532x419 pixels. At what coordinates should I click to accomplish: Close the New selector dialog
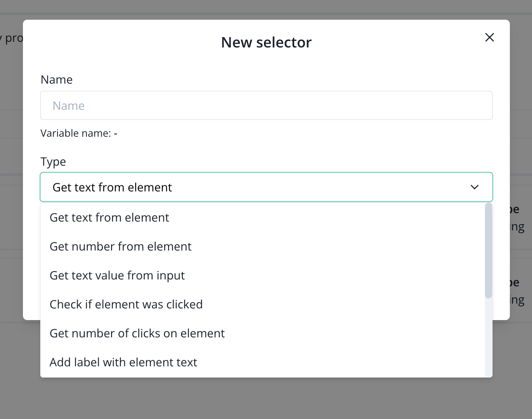point(489,37)
